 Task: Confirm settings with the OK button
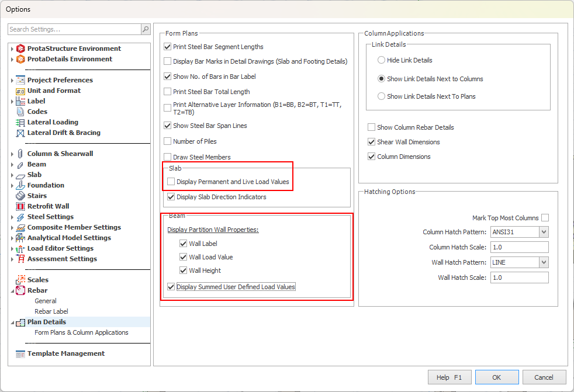tap(497, 377)
